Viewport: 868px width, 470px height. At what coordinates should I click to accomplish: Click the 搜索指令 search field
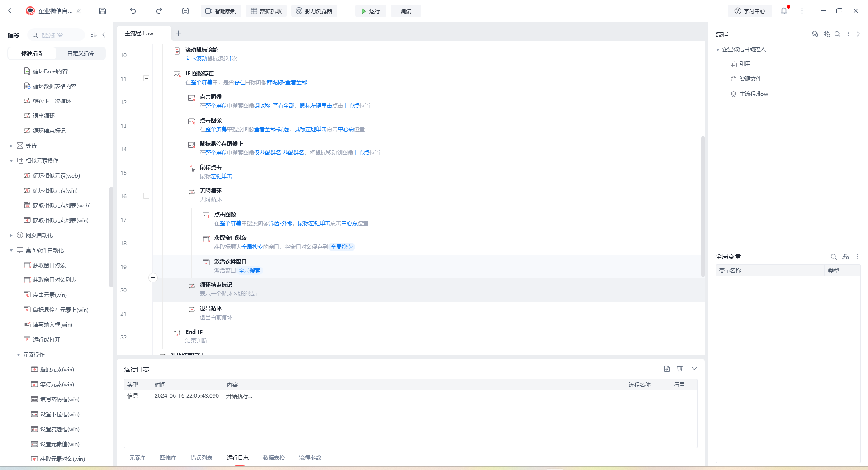pyautogui.click(x=56, y=35)
